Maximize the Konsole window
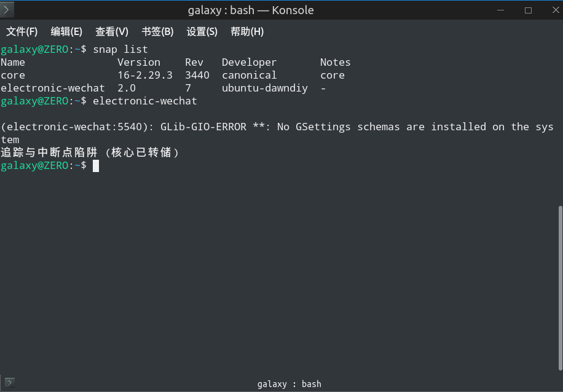The height and width of the screenshot is (392, 563). coord(528,10)
